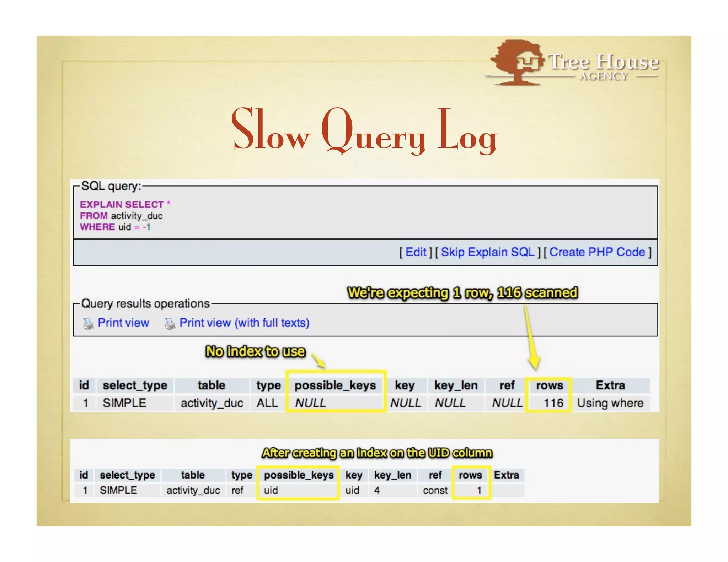Click the ALL type cell
Screen dimensions: 728x562
pos(267,403)
